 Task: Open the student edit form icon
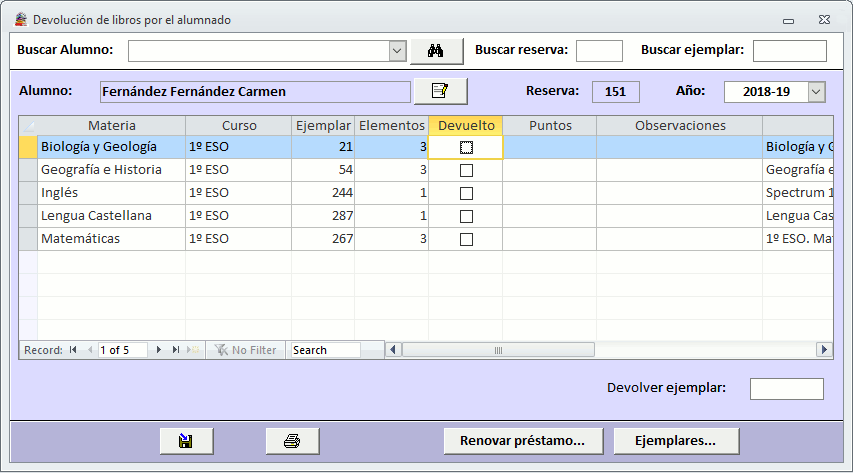click(440, 91)
